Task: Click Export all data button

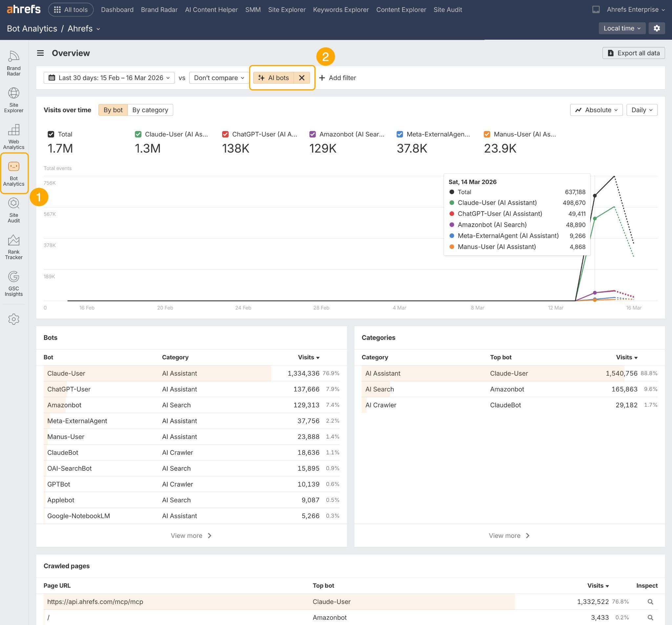Action: coord(634,53)
